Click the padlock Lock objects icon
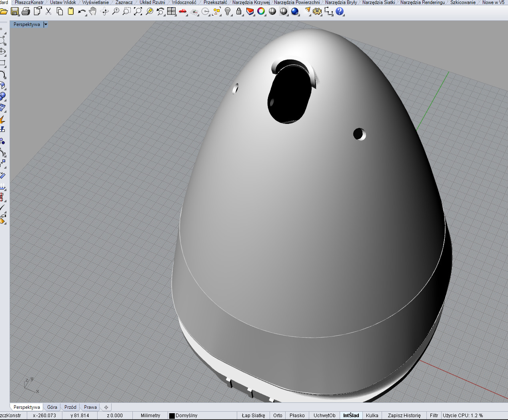Screen dimensions: 508x420 (x=239, y=12)
